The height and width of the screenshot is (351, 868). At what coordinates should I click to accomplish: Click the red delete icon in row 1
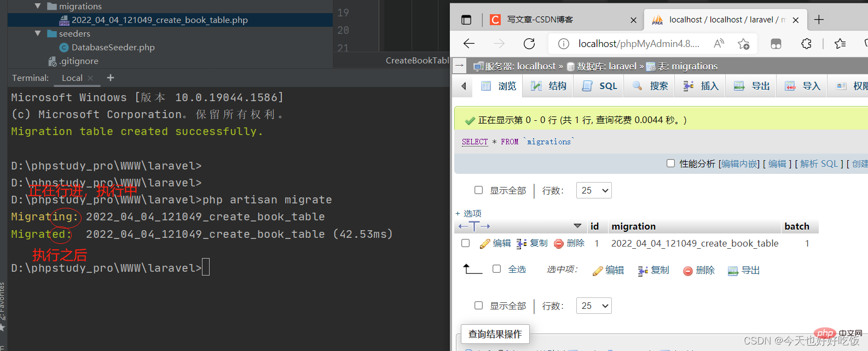[559, 244]
